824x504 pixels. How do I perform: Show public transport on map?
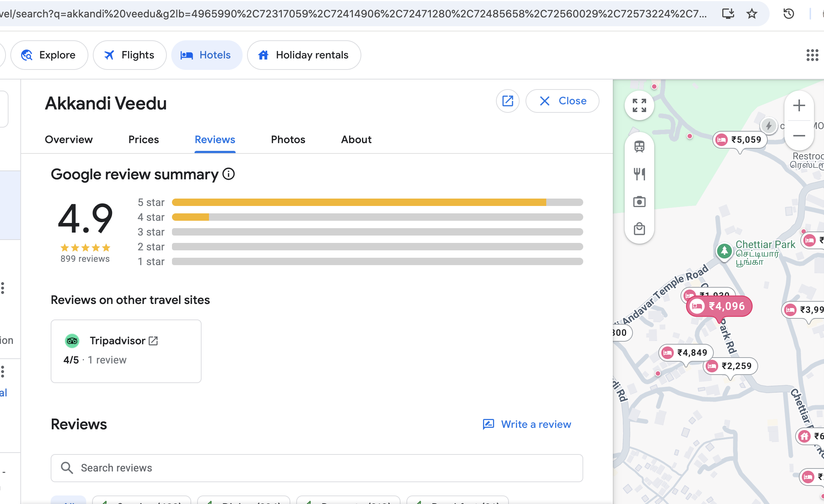coord(639,146)
